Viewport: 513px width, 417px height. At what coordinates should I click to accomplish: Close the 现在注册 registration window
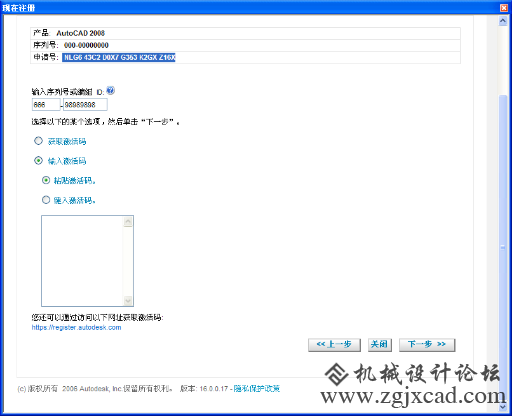click(x=504, y=8)
